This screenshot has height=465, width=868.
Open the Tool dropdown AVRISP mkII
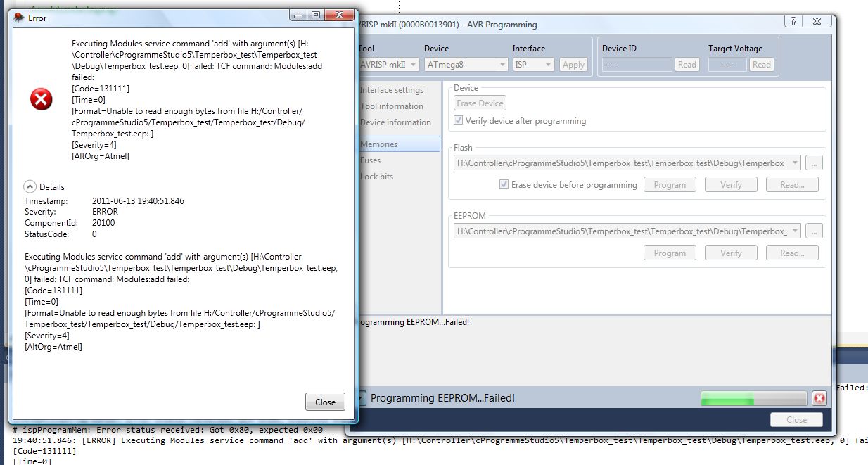tap(389, 64)
